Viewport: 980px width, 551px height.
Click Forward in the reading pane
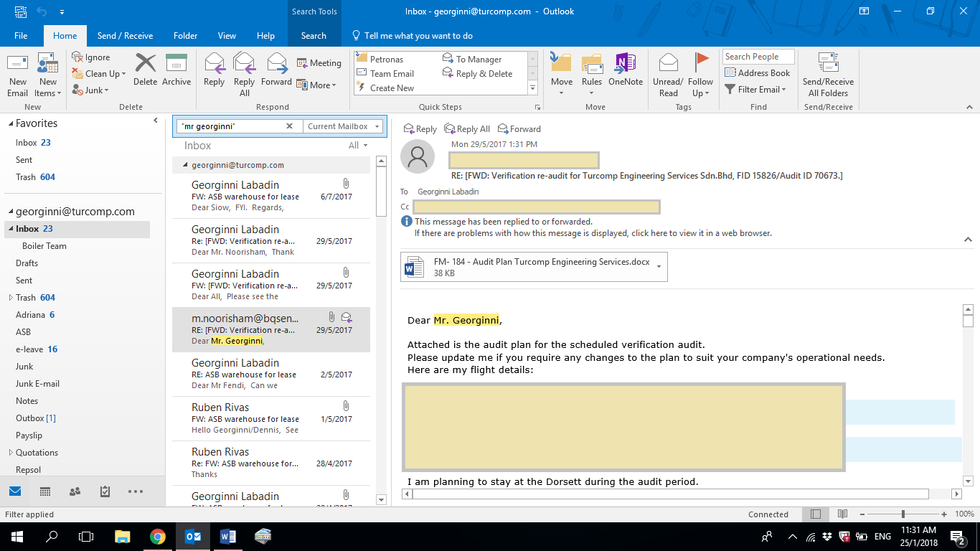pos(519,129)
